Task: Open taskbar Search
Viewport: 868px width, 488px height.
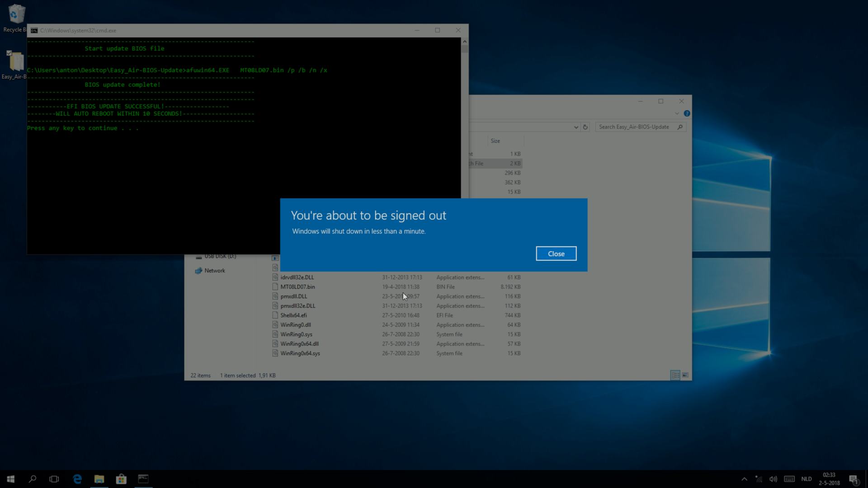Action: (x=33, y=479)
